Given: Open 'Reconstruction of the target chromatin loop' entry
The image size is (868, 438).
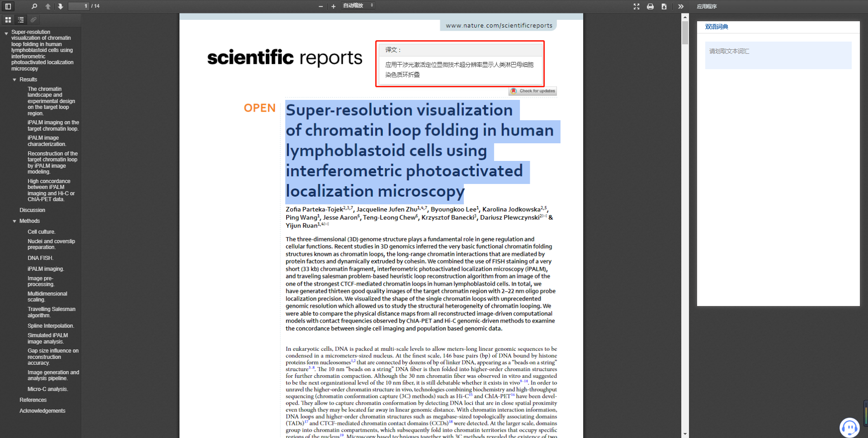Looking at the screenshot, I should click(x=52, y=163).
